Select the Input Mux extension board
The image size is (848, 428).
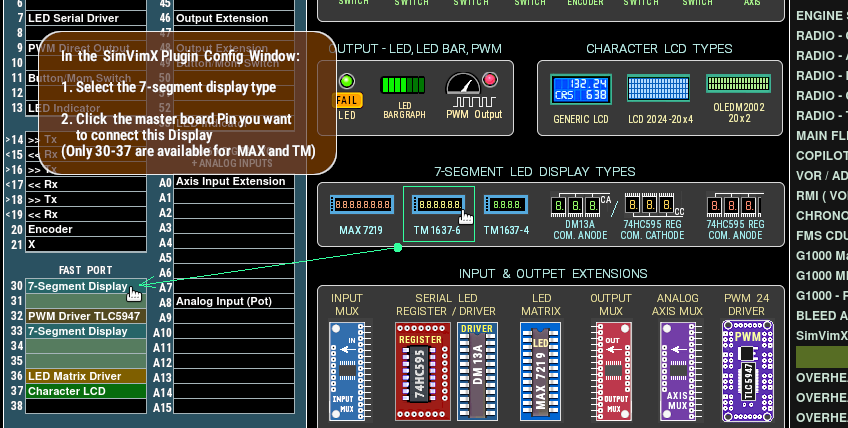[347, 367]
